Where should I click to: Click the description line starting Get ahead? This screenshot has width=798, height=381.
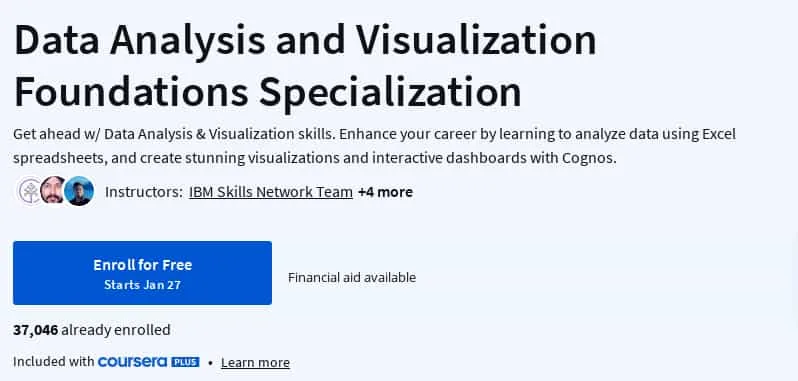pos(375,134)
